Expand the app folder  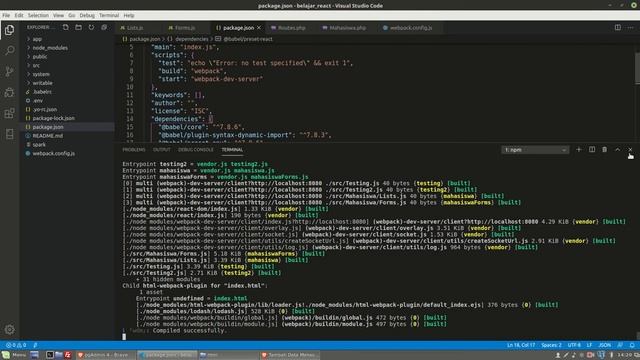pos(37,39)
